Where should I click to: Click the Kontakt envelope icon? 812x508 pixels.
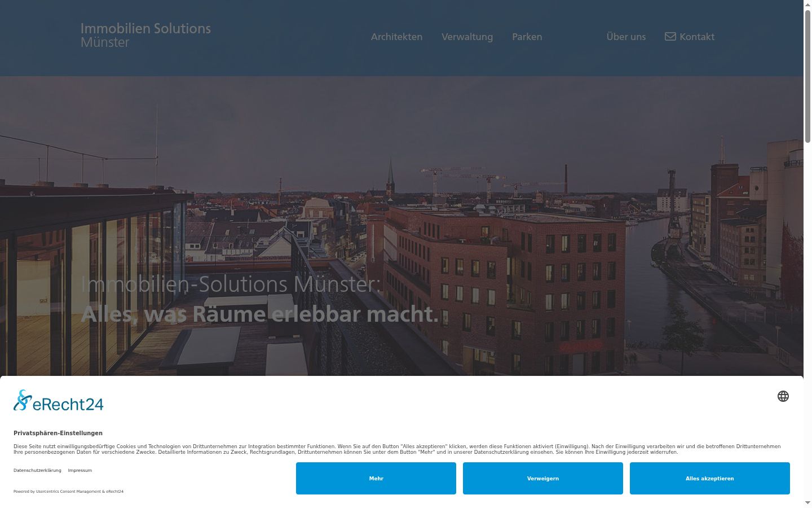[670, 37]
